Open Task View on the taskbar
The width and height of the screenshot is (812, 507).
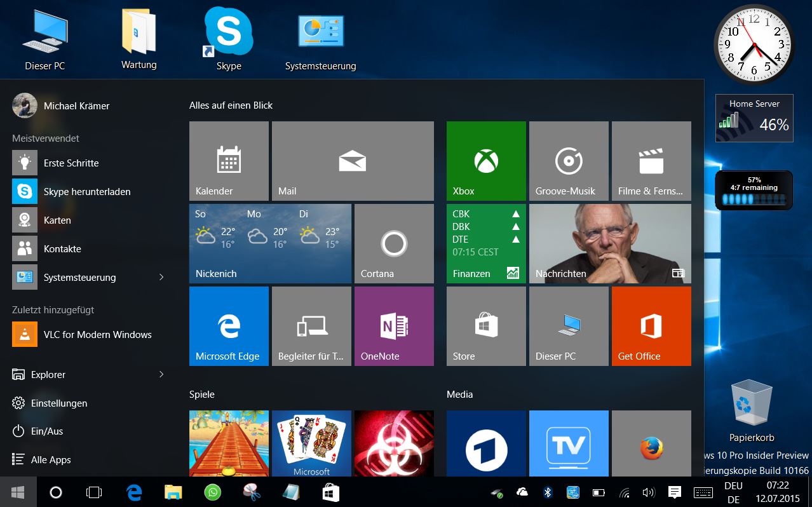point(94,492)
